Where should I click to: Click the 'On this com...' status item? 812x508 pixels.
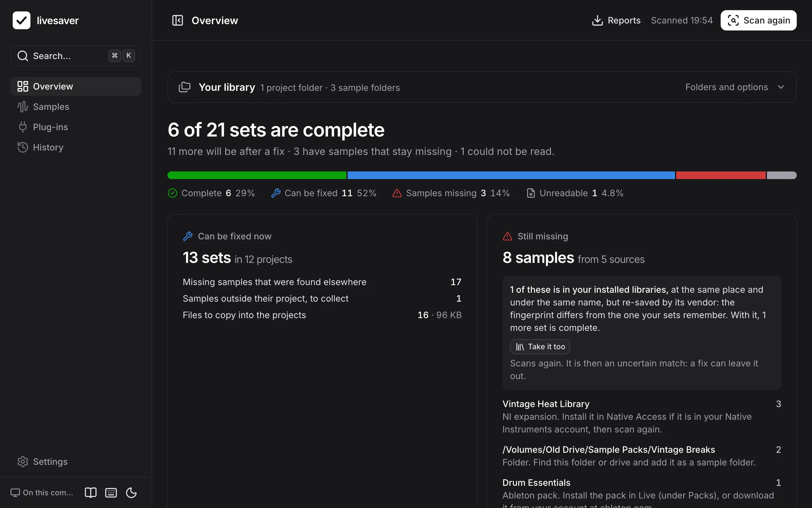[x=42, y=493]
